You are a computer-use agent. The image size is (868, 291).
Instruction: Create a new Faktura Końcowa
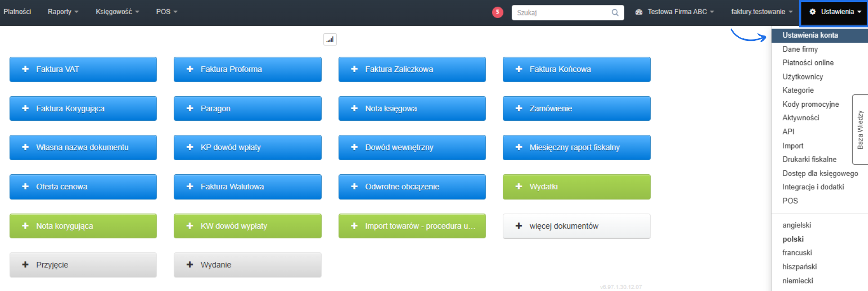(577, 69)
